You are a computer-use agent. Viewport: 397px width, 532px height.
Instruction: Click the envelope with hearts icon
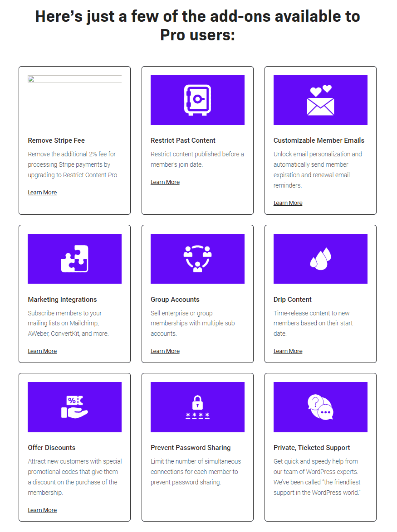[320, 100]
